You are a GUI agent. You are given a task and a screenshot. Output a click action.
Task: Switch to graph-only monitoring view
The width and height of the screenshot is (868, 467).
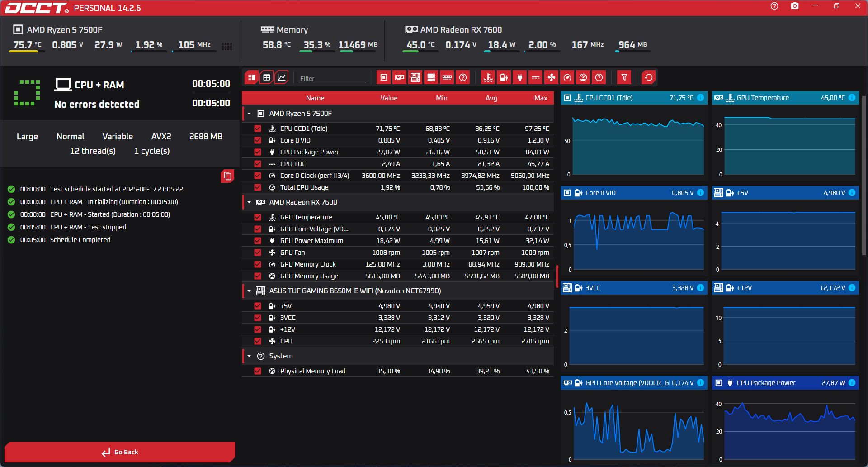(x=282, y=77)
